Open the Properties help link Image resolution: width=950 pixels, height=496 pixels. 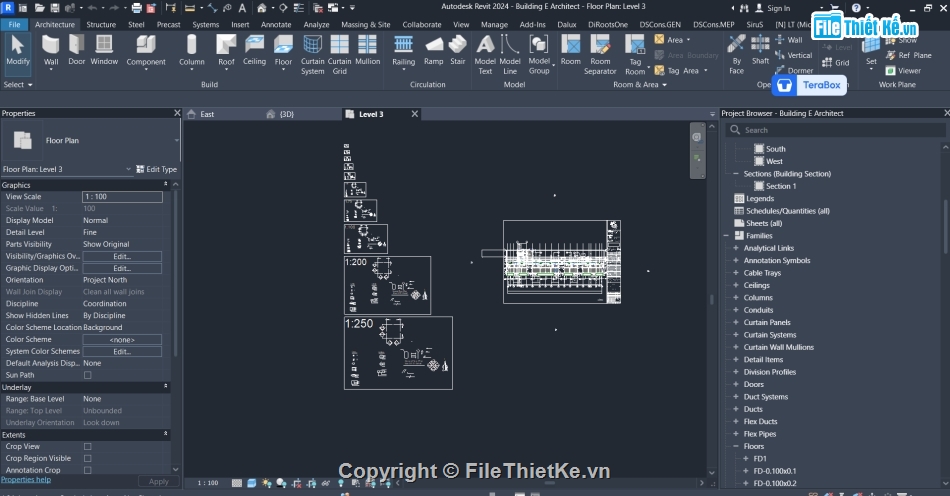[x=26, y=480]
